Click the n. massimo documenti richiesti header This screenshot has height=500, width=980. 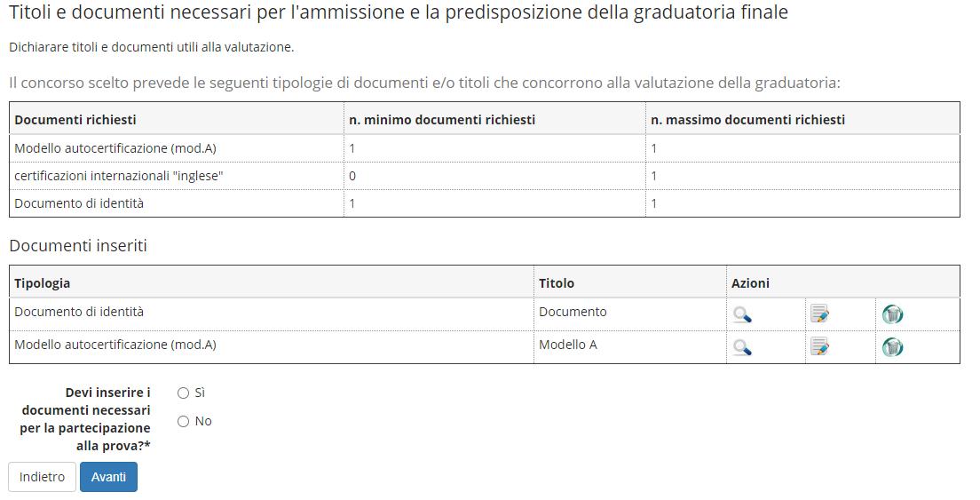pos(747,119)
